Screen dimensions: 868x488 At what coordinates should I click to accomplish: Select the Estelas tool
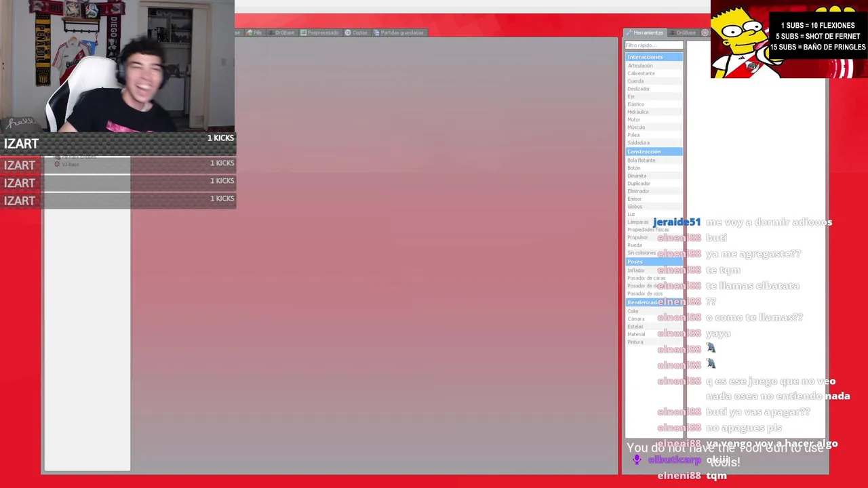pos(654,327)
